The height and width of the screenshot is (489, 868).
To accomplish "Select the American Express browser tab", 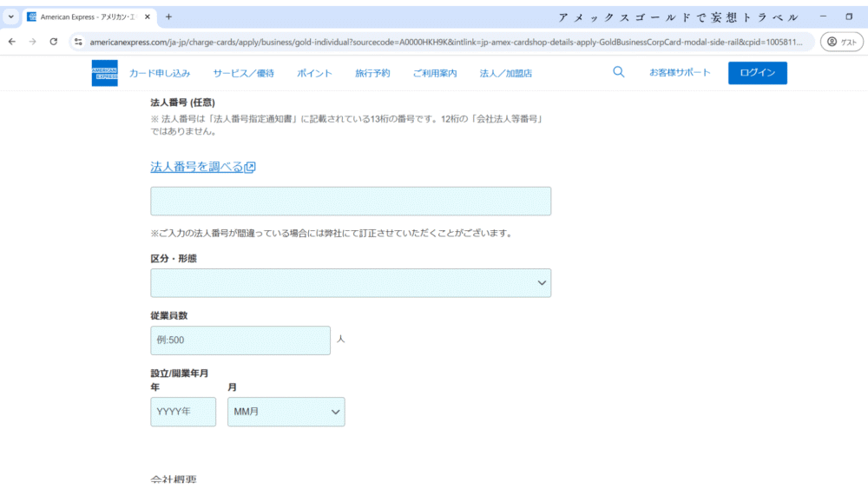I will (x=89, y=17).
